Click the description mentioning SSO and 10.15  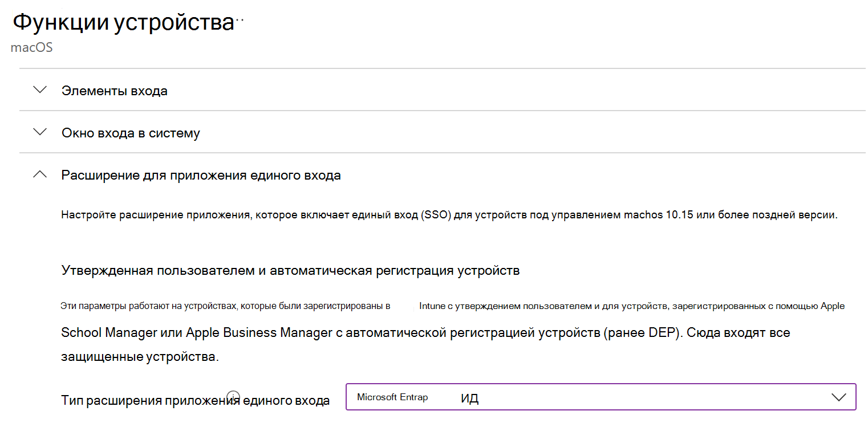point(449,215)
